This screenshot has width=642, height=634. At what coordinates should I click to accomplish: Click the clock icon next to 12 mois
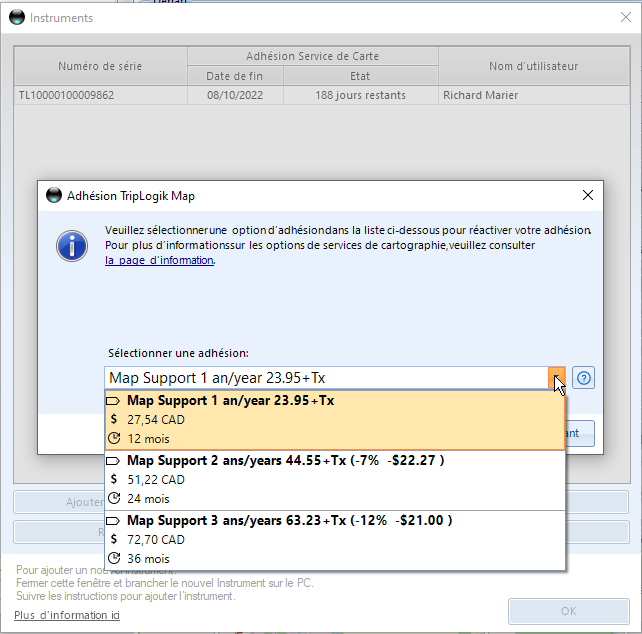click(114, 438)
